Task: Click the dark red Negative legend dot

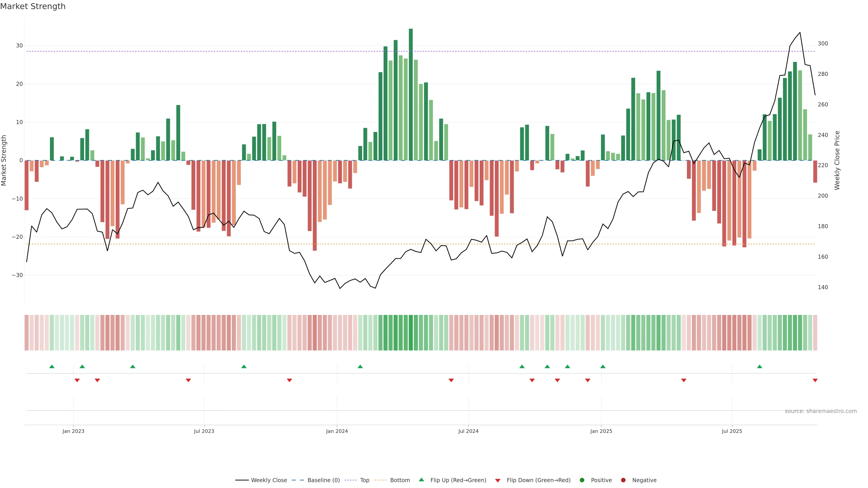Action: tap(623, 480)
